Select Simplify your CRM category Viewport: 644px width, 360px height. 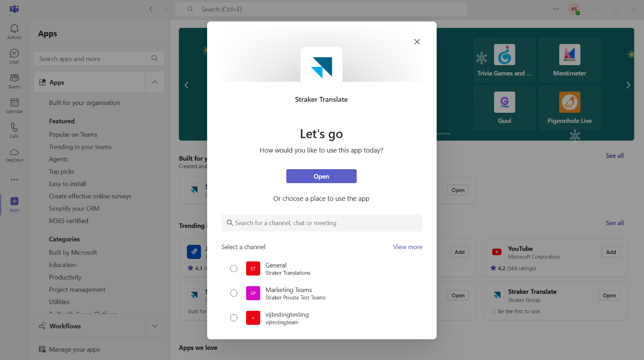point(74,209)
